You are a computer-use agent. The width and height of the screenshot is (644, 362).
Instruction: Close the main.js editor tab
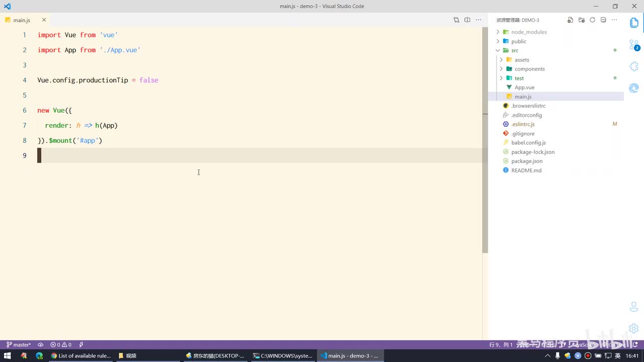click(x=44, y=20)
